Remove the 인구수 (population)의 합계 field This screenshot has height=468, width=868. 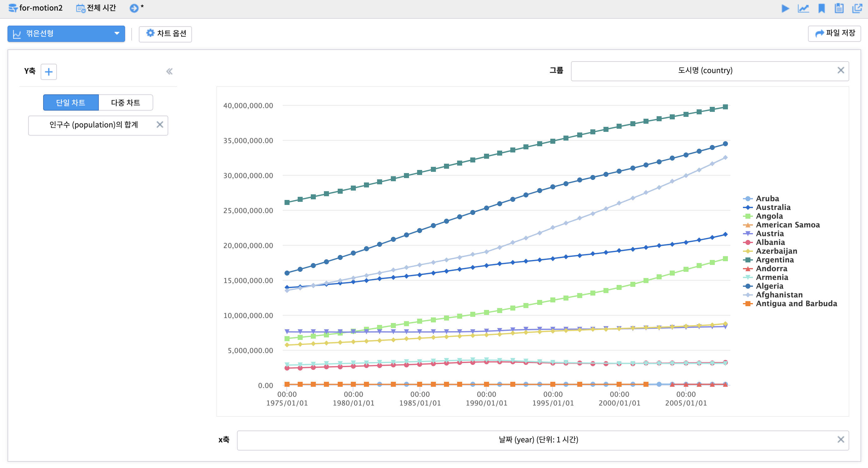tap(160, 125)
